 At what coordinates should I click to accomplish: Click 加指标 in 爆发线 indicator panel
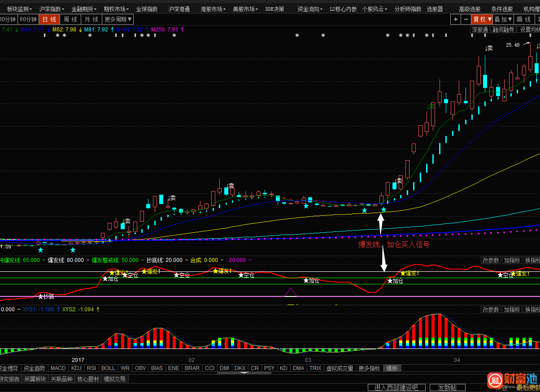click(x=512, y=260)
